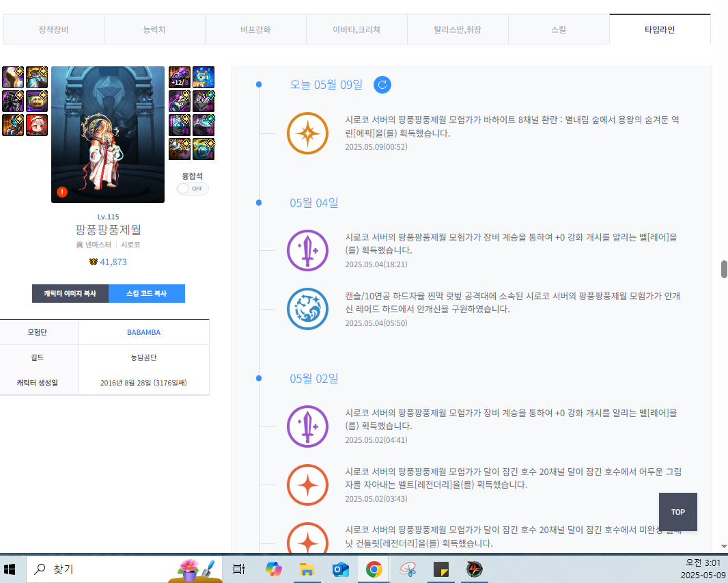The image size is (728, 583).
Task: Click the blue raid dragon timeline icon
Action: (307, 309)
